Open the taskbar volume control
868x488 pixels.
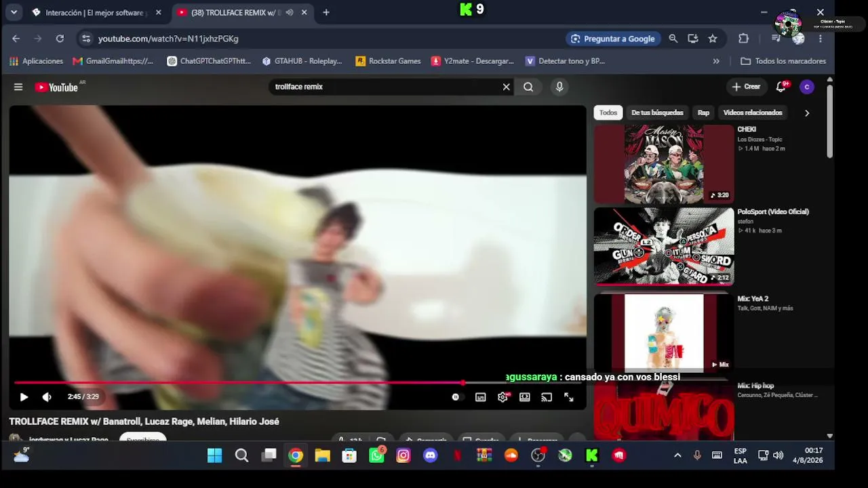click(778, 455)
